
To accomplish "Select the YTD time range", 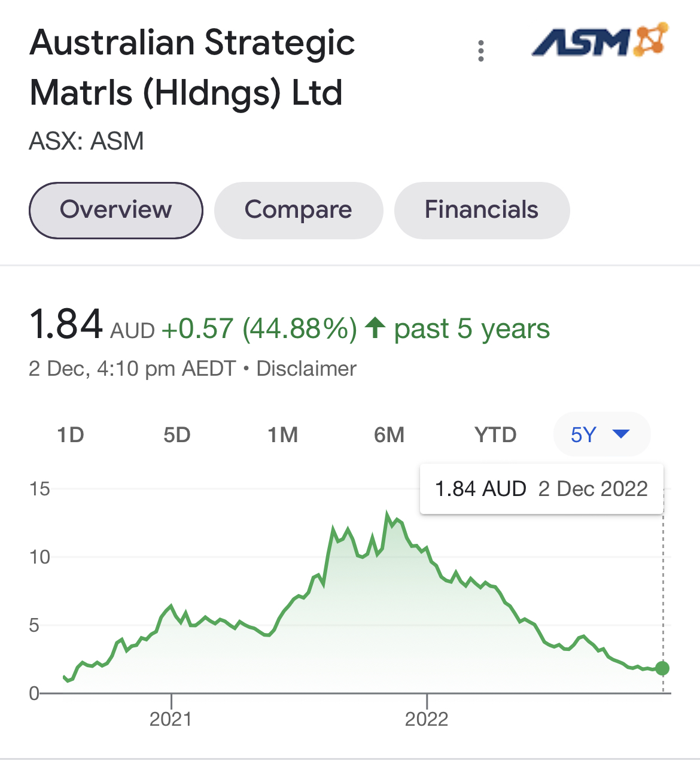I will click(495, 434).
